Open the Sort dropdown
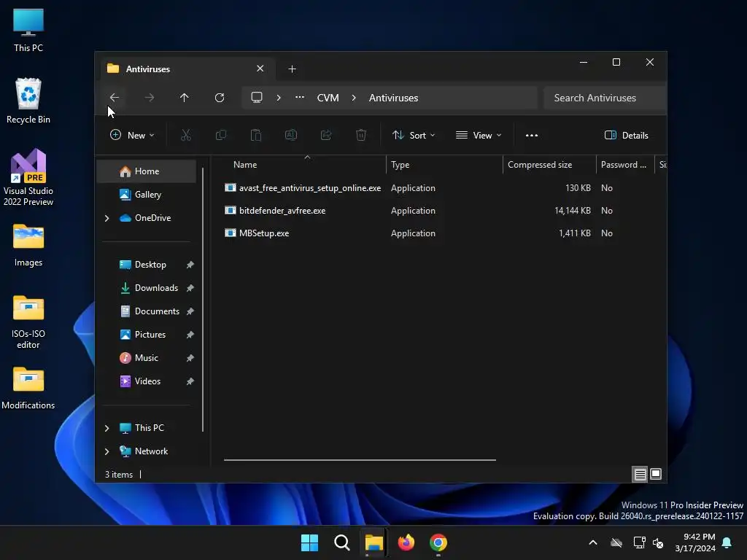Image resolution: width=747 pixels, height=560 pixels. tap(414, 135)
